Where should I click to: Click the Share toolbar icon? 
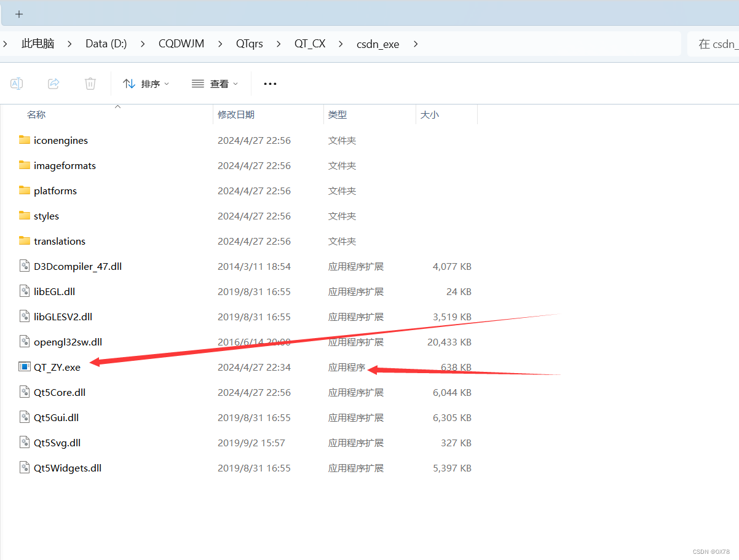[53, 84]
